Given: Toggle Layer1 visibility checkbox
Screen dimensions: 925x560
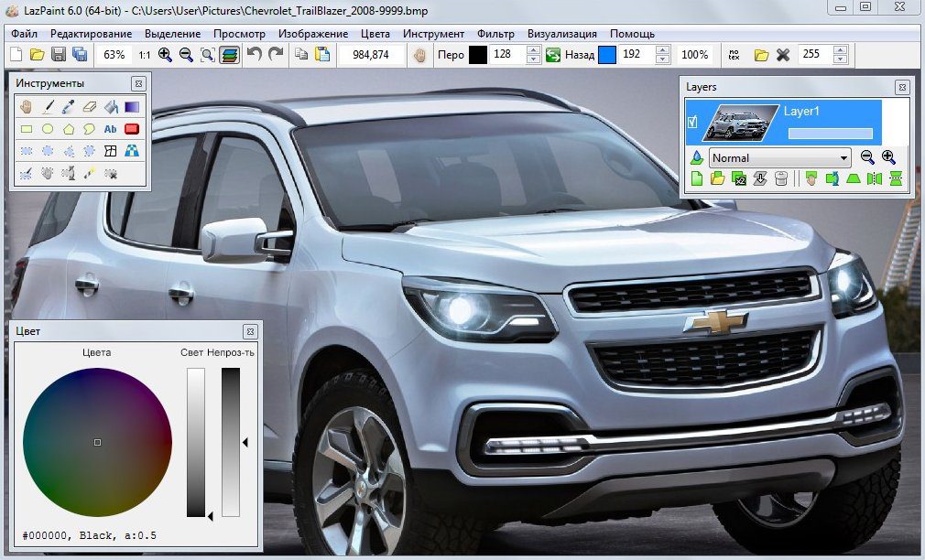Looking at the screenshot, I should click(692, 122).
